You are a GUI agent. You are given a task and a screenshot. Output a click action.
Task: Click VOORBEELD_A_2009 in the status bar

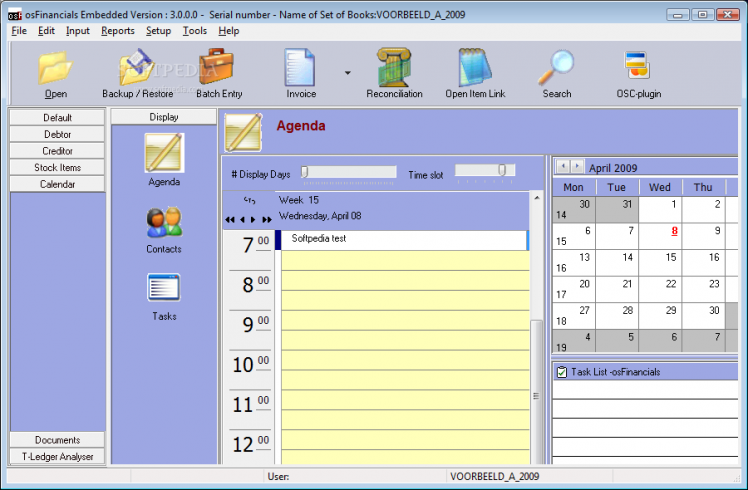pos(494,476)
